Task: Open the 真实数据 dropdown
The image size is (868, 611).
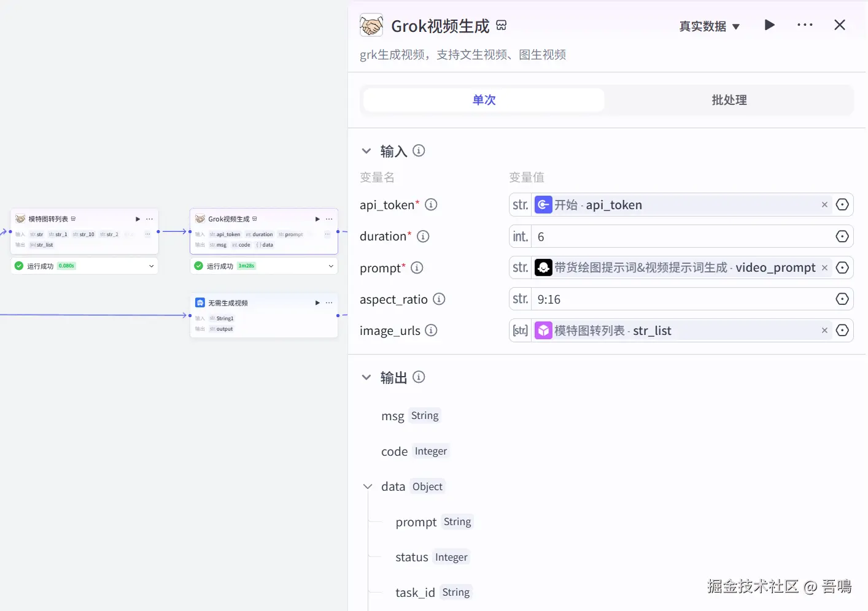Action: coord(709,26)
